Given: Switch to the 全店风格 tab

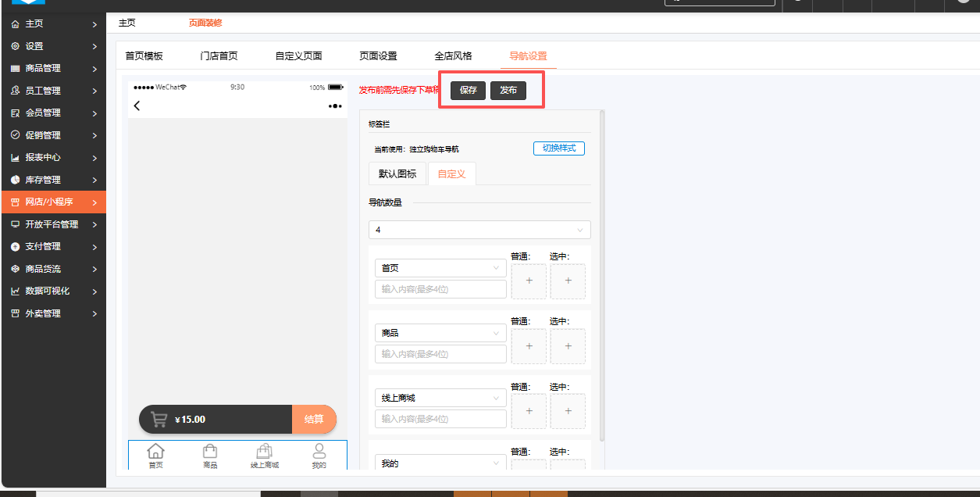Looking at the screenshot, I should coord(453,56).
